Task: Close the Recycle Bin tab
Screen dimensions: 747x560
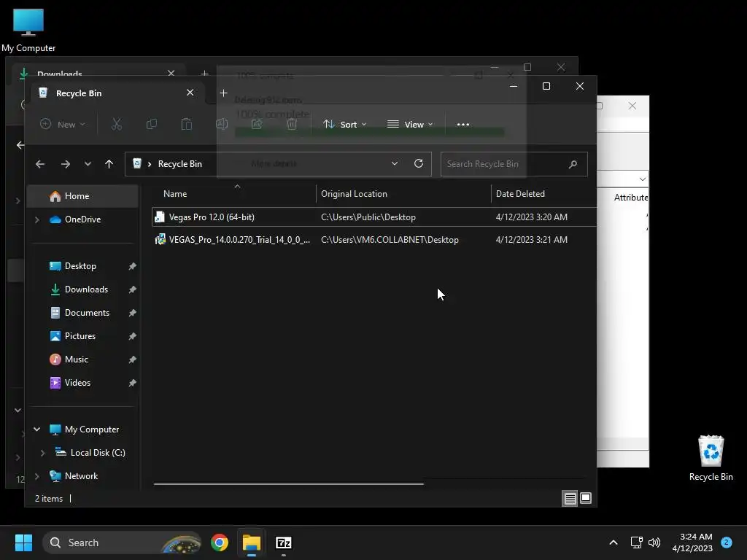Action: [x=190, y=93]
